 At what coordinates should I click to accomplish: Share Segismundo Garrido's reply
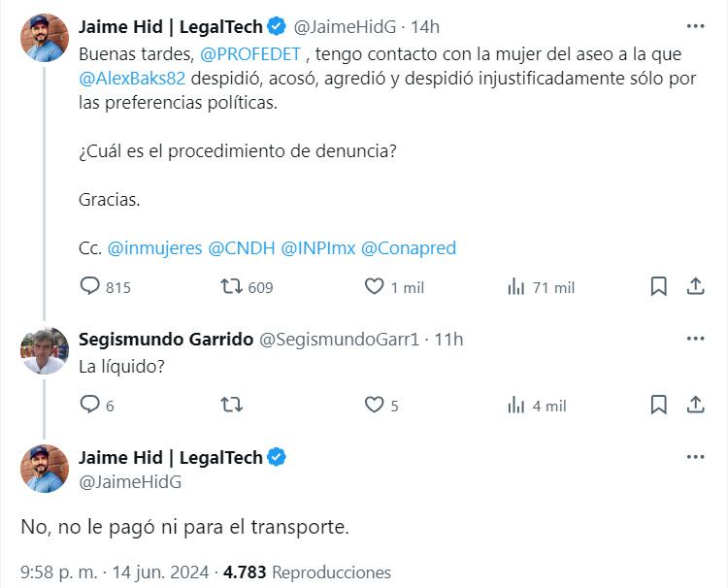click(x=695, y=406)
